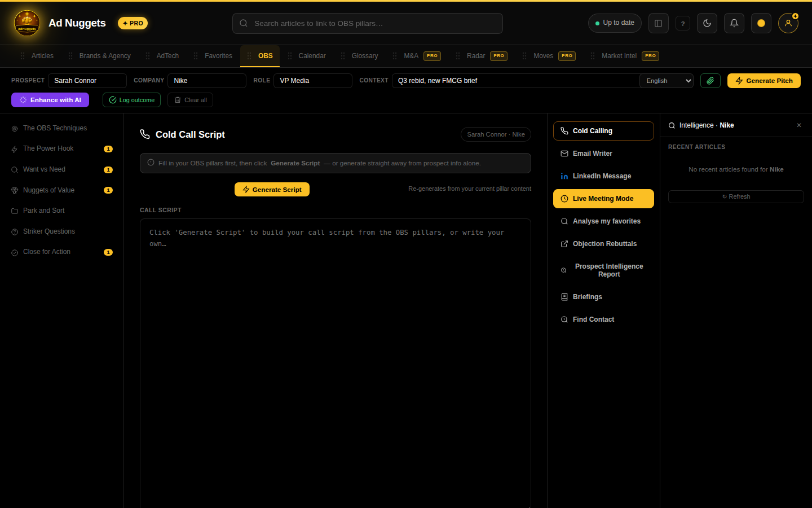812x508 pixels.
Task: Click the PRO badge next to Ad Nuggets
Action: pyautogui.click(x=133, y=23)
